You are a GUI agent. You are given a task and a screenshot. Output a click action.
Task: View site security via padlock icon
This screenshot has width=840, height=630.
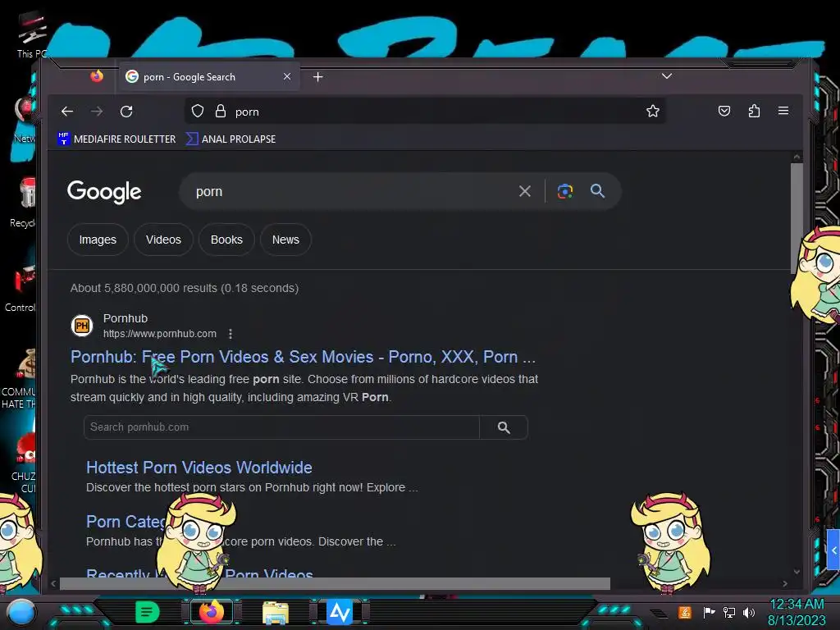click(220, 112)
